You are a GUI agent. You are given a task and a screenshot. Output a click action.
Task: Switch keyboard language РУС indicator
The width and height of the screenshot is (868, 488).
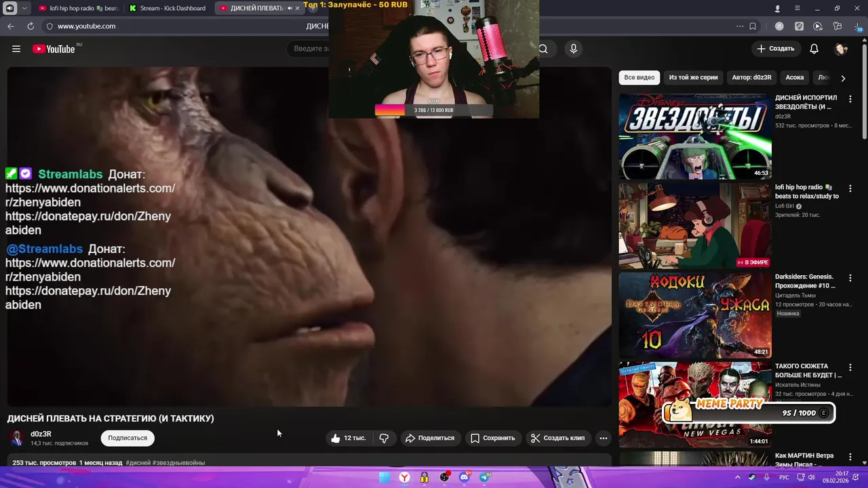tap(784, 477)
